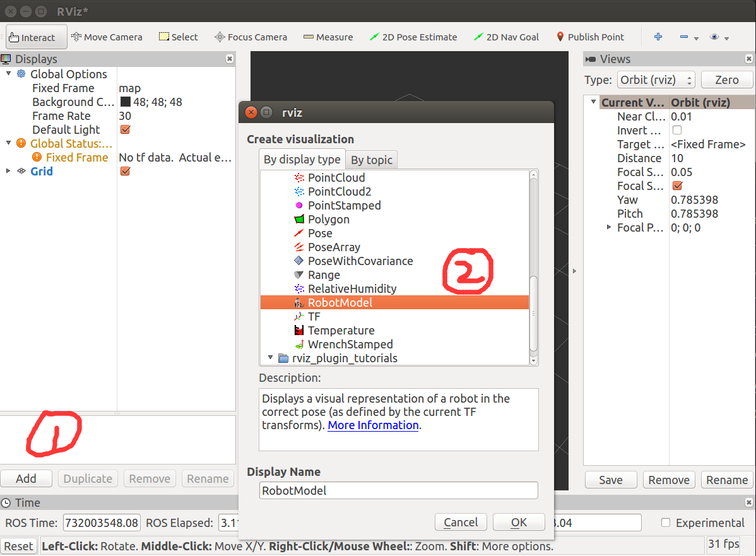
Task: Switch to the By display type tab
Action: click(302, 160)
